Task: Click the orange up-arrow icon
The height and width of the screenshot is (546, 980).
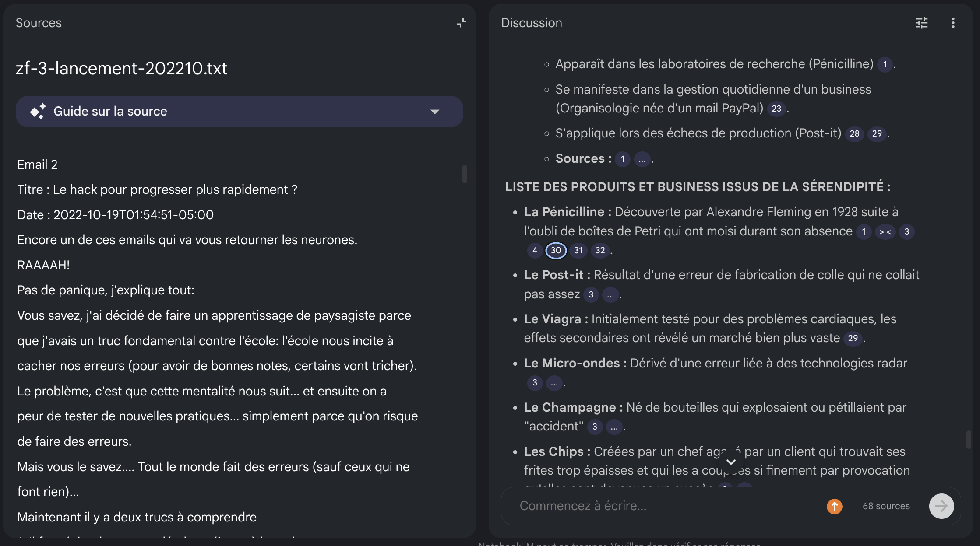Action: point(834,506)
